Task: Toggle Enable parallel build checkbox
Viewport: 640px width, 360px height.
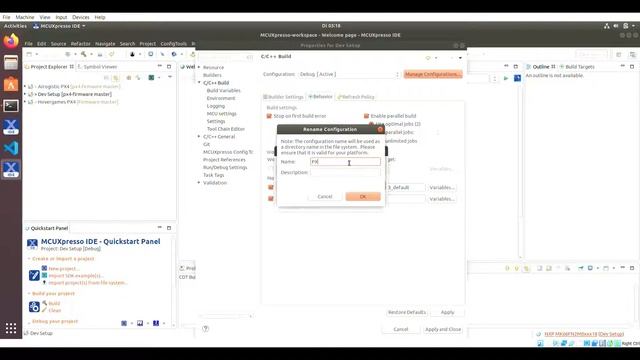Action: (367, 116)
